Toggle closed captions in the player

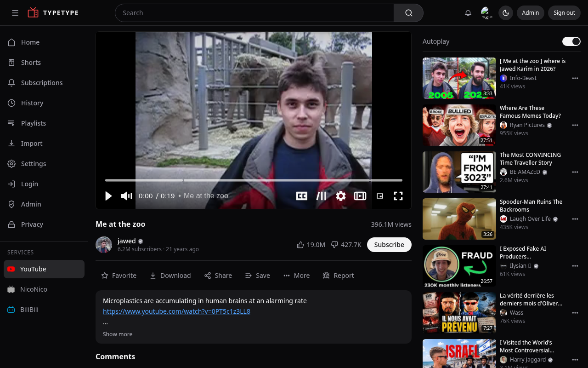302,196
